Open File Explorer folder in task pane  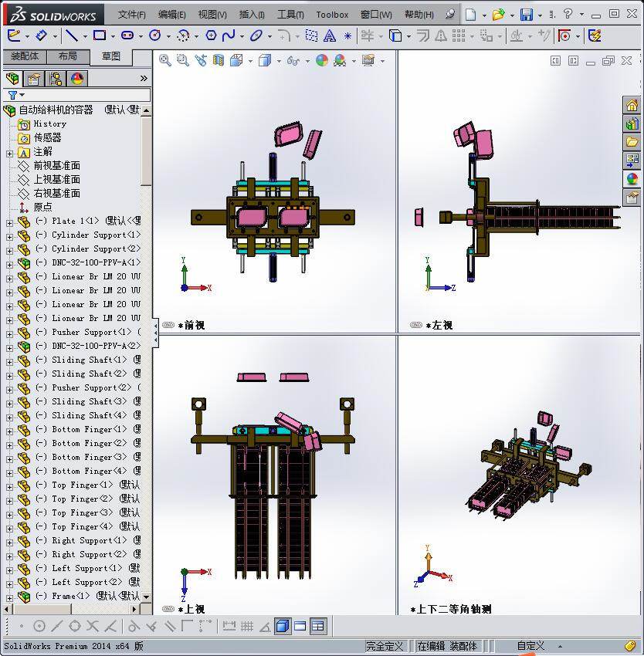pos(632,141)
